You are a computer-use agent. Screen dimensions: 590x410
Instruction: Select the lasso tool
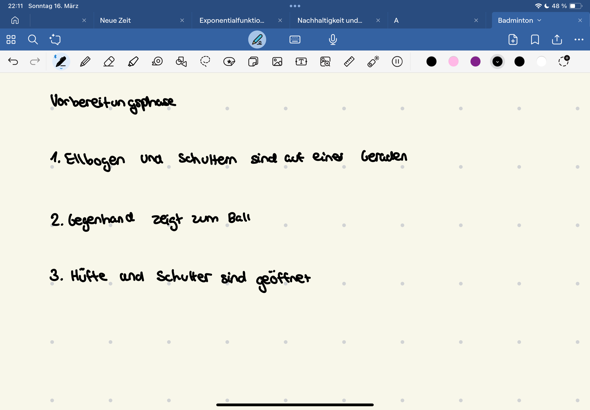(x=205, y=61)
